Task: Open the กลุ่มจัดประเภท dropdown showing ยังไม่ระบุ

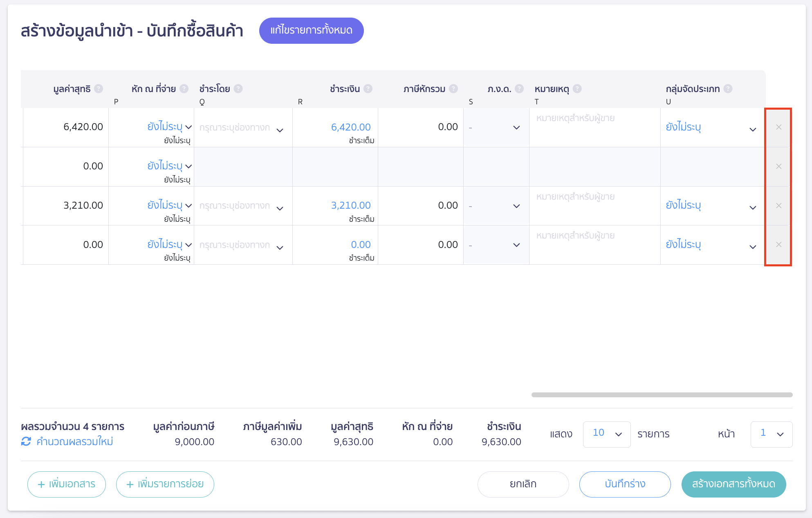Action: (753, 130)
